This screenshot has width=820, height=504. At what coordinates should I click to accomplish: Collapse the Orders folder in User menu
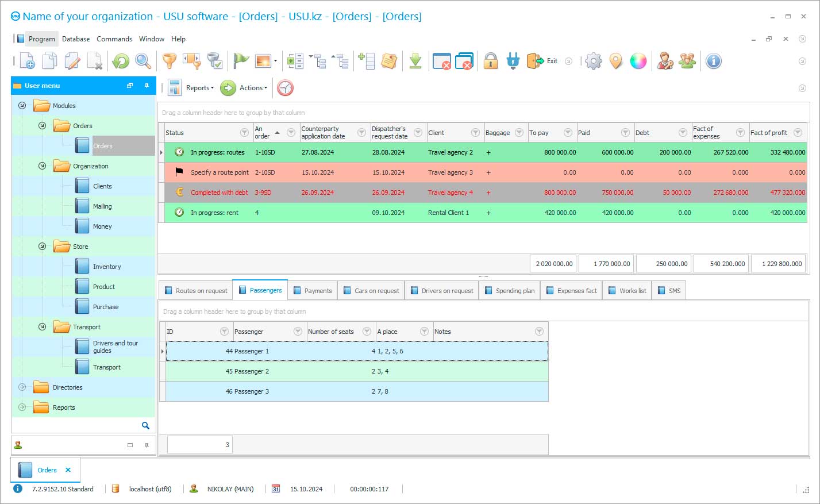(42, 126)
